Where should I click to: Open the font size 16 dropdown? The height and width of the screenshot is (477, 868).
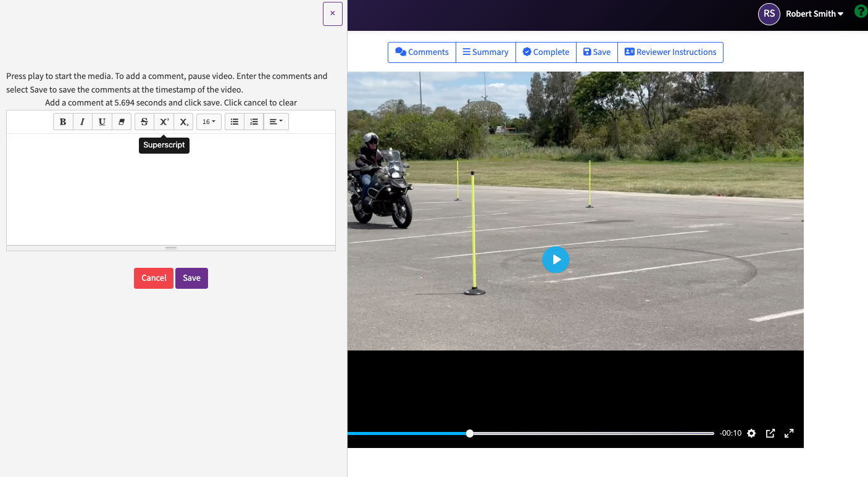coord(209,122)
